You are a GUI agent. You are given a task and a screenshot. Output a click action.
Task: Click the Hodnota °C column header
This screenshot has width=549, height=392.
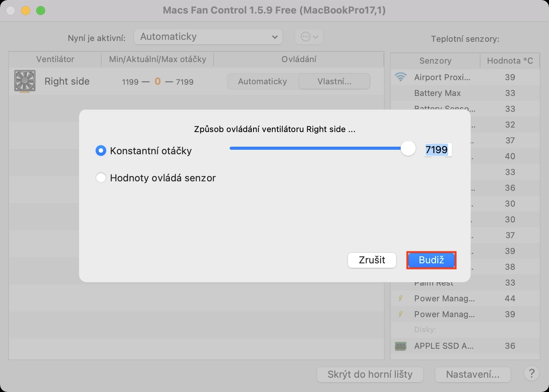[510, 61]
